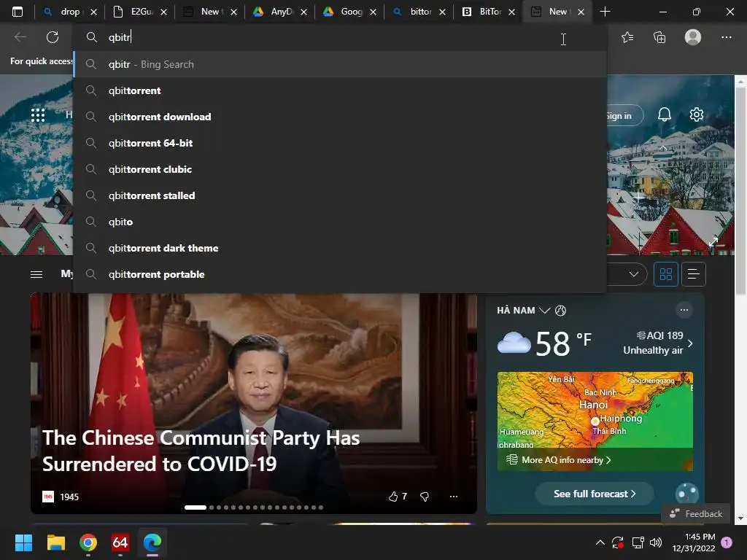
Task: Open the Feedback button
Action: [x=695, y=514]
